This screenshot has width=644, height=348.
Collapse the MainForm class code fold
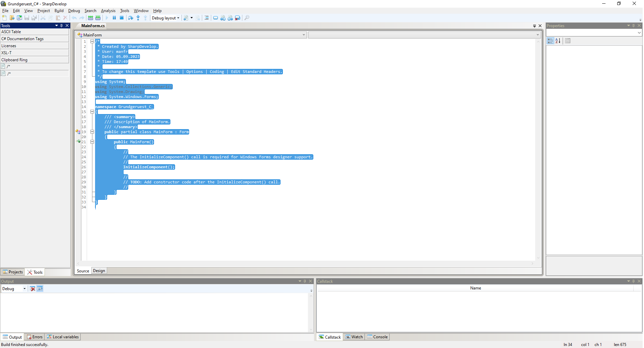point(92,132)
